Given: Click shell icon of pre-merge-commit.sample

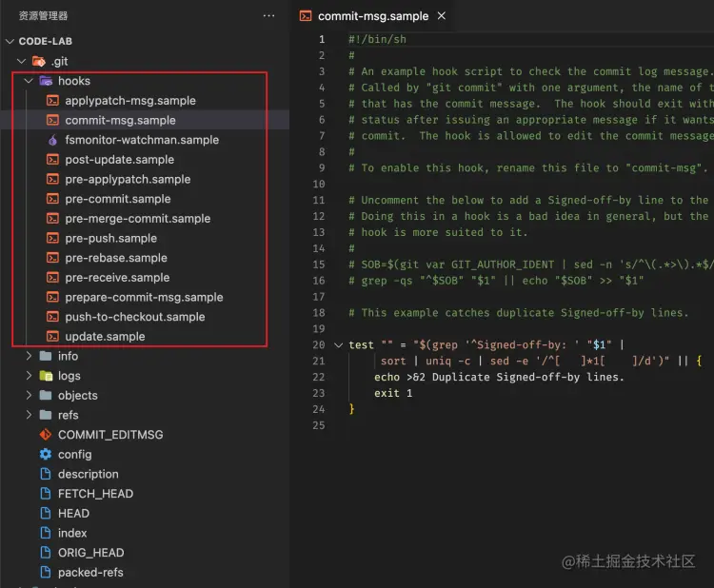Looking at the screenshot, I should (52, 219).
